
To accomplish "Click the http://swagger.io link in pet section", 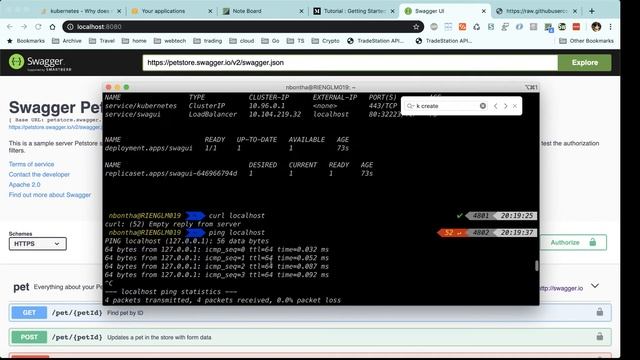I will (x=561, y=288).
